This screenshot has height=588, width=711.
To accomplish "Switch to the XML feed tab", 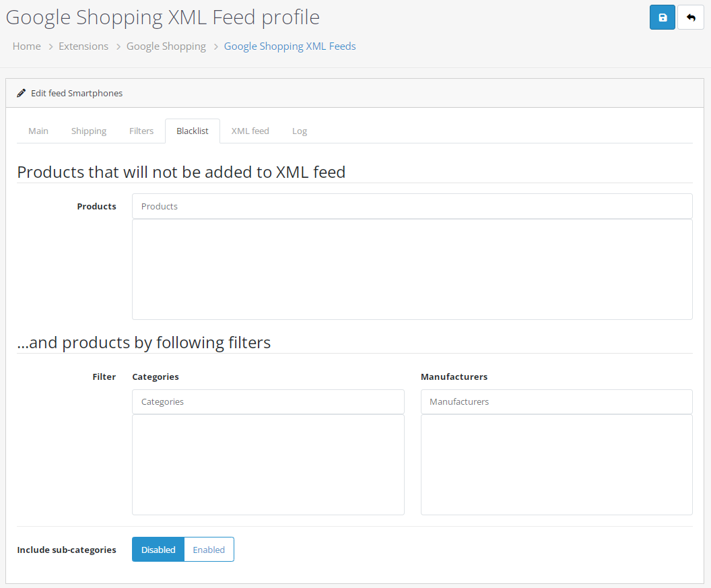I will coord(250,131).
